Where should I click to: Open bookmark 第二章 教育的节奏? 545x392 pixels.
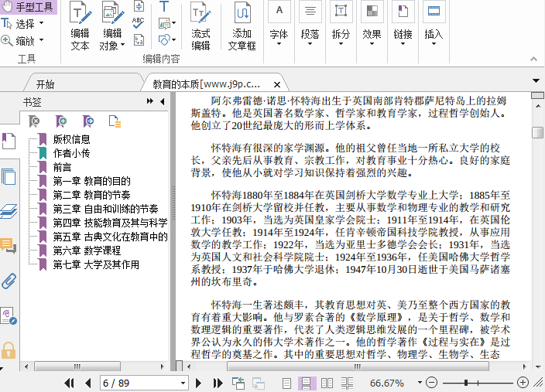tap(92, 195)
